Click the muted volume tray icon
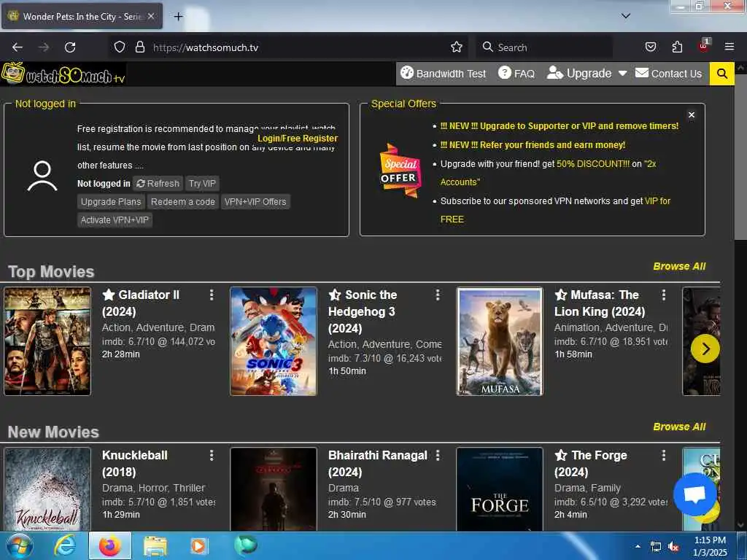Viewport: 747px width, 560px height. pos(673,547)
